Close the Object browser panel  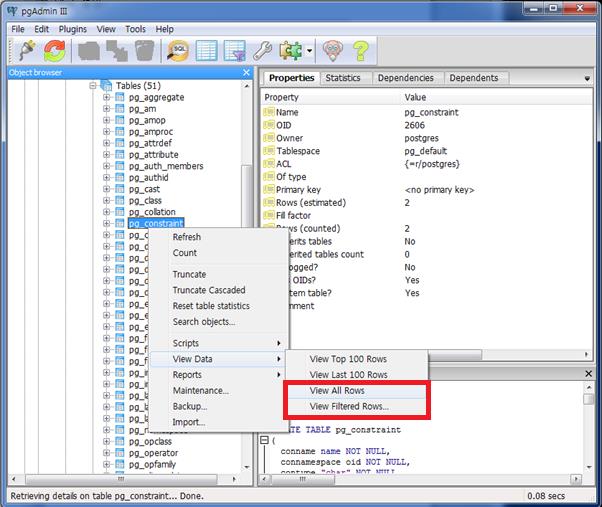coord(246,72)
